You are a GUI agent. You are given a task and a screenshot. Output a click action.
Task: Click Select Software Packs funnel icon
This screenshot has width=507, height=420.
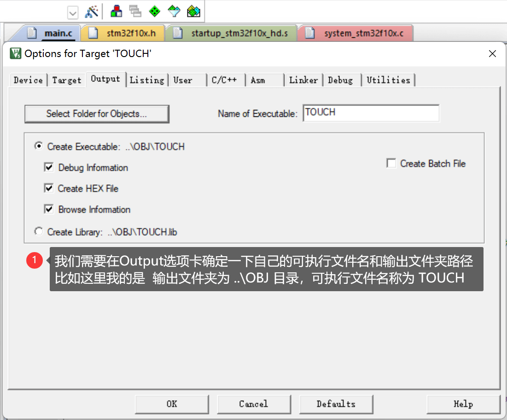(x=174, y=12)
